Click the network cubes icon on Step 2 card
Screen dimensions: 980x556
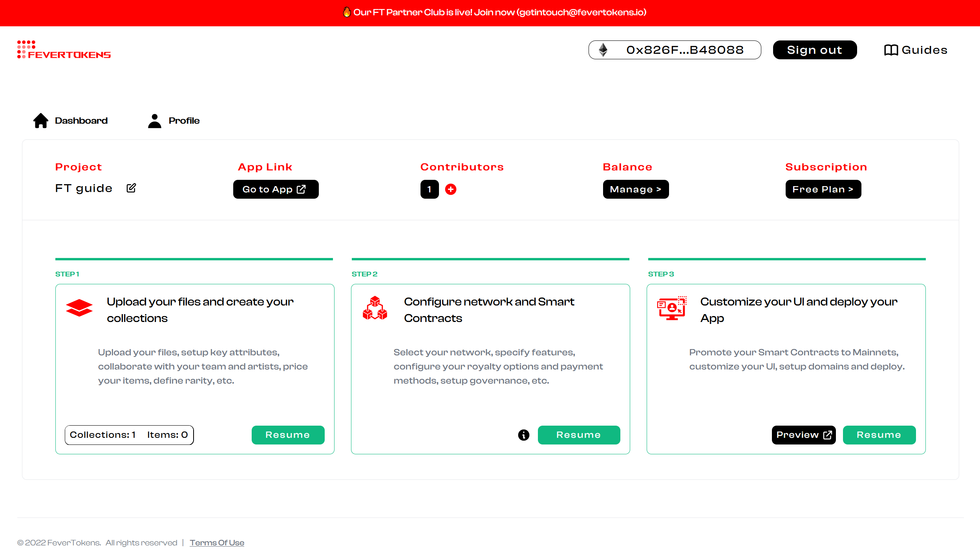click(x=375, y=309)
